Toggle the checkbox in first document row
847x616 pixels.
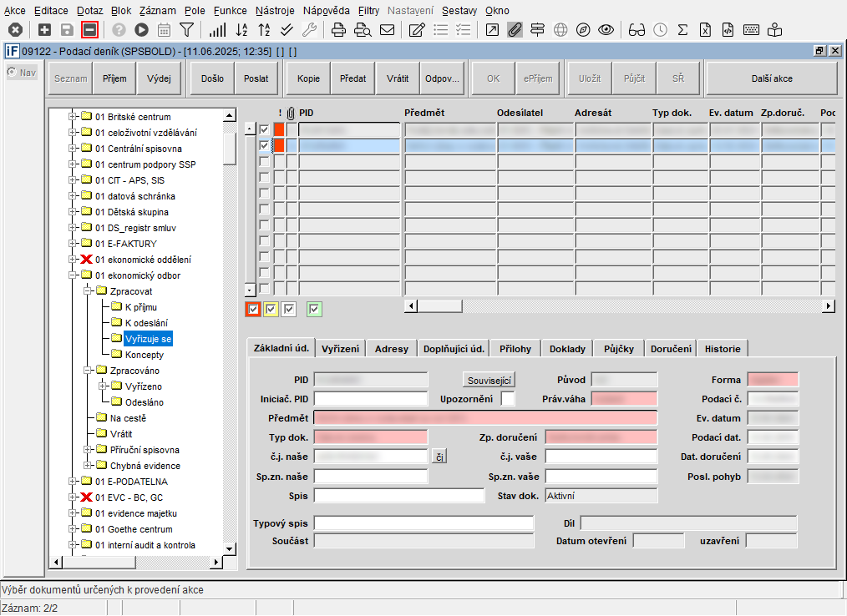(265, 129)
